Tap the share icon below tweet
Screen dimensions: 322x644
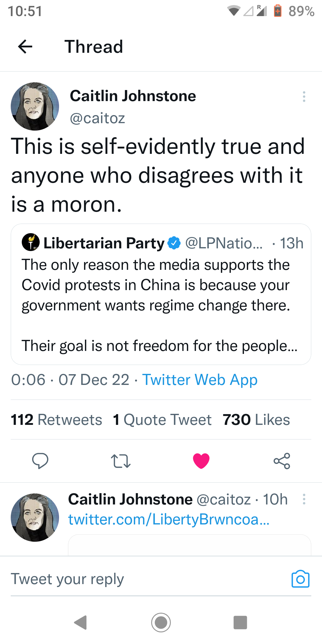click(282, 461)
